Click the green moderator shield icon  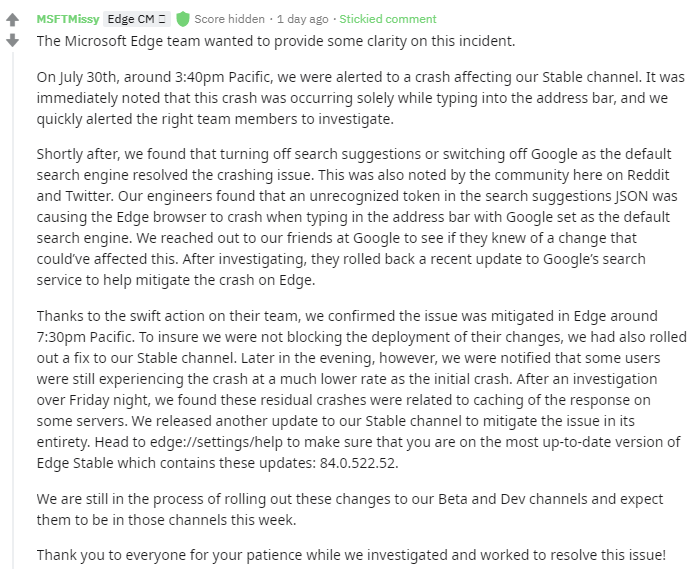(183, 19)
